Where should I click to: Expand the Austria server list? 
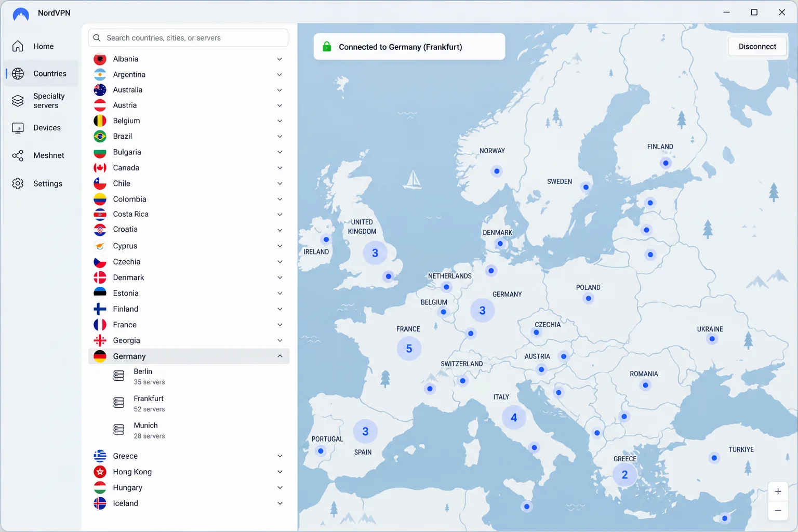pos(280,105)
